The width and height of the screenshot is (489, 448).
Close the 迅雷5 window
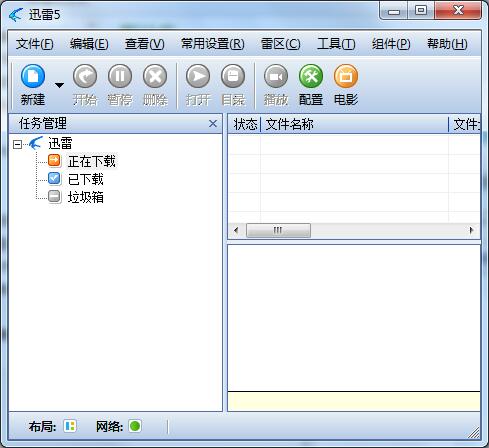[458, 11]
